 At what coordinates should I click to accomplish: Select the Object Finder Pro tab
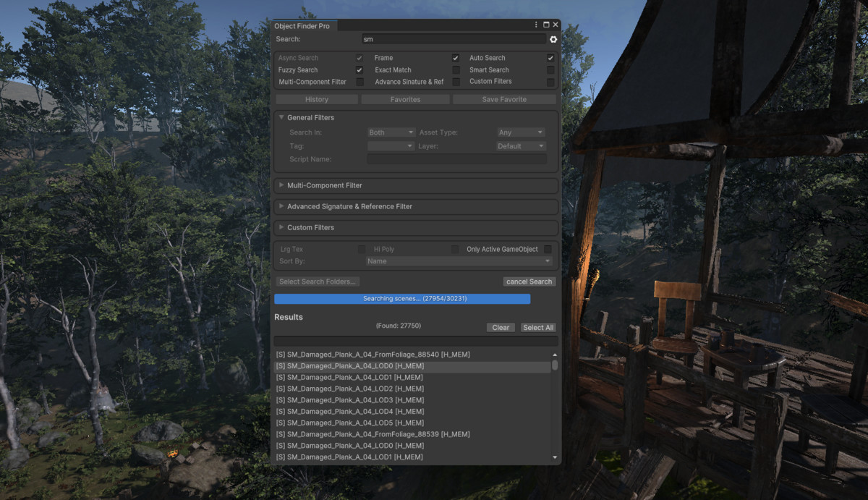point(304,25)
